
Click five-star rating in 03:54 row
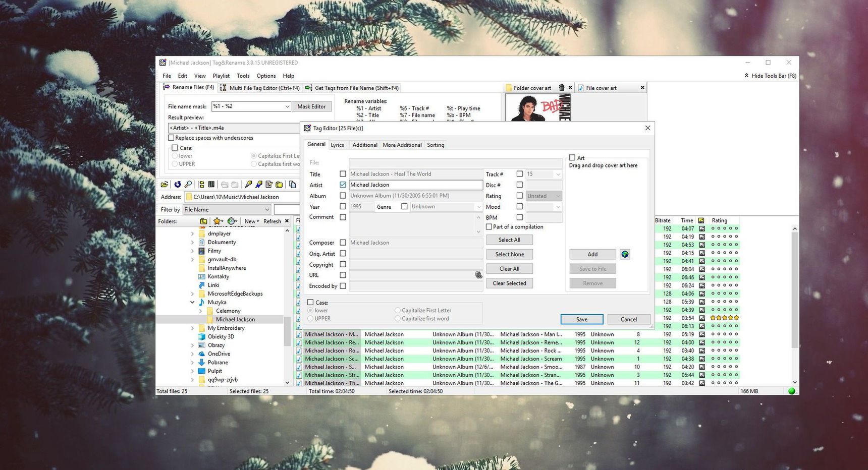coord(724,318)
